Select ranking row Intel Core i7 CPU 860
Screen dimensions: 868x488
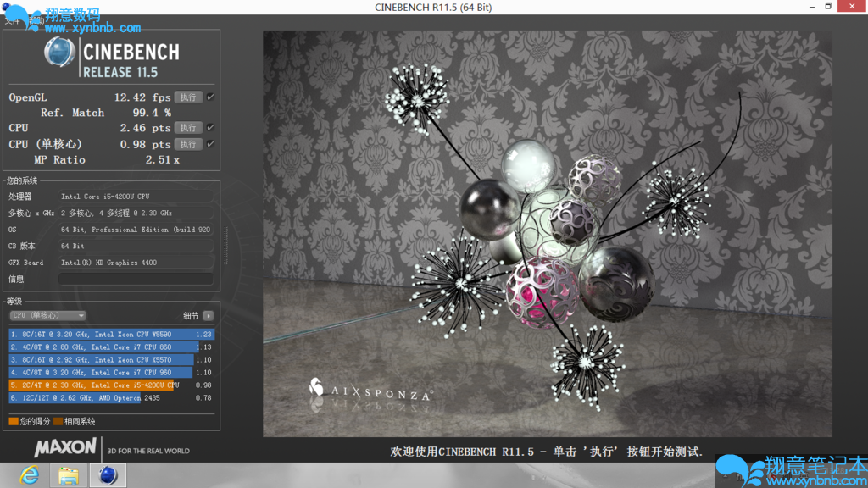111,347
